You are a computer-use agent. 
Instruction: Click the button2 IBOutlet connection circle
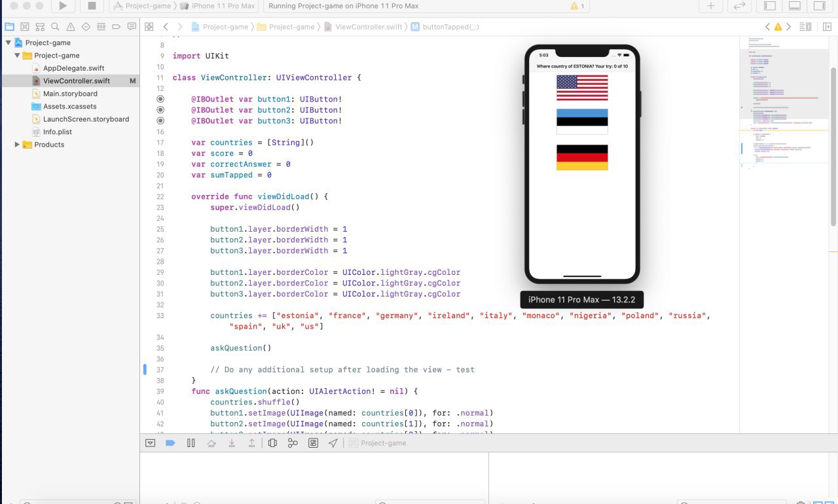click(160, 110)
